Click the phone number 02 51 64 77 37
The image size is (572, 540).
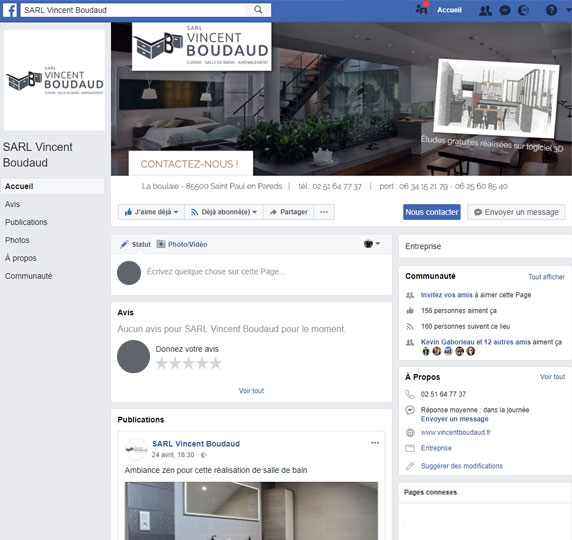click(443, 394)
